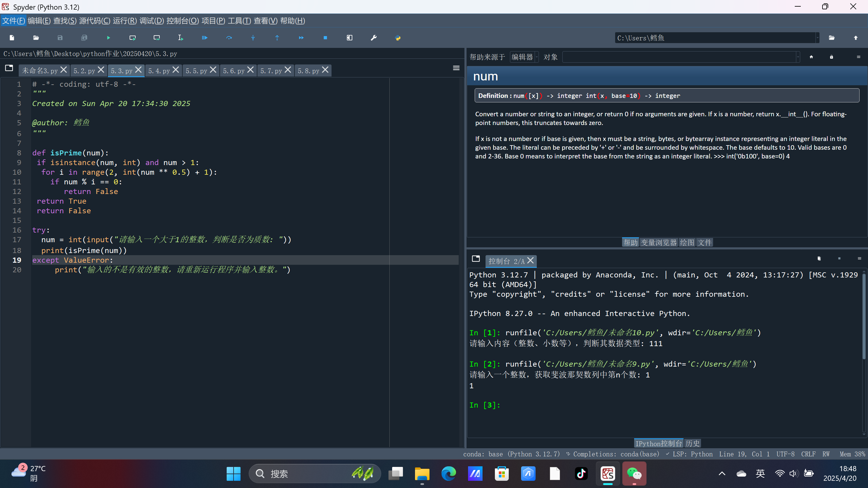The width and height of the screenshot is (868, 488).
Task: Open the 运行(R) menu
Action: 125,21
